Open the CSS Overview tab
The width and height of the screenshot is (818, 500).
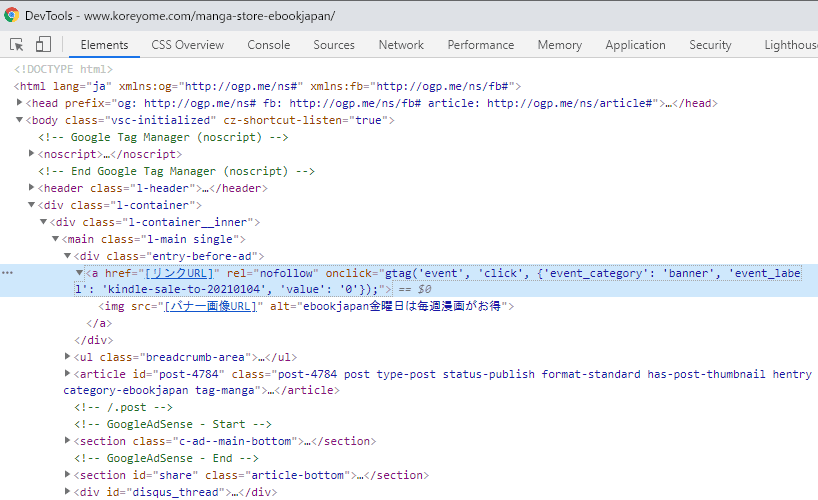pyautogui.click(x=187, y=45)
